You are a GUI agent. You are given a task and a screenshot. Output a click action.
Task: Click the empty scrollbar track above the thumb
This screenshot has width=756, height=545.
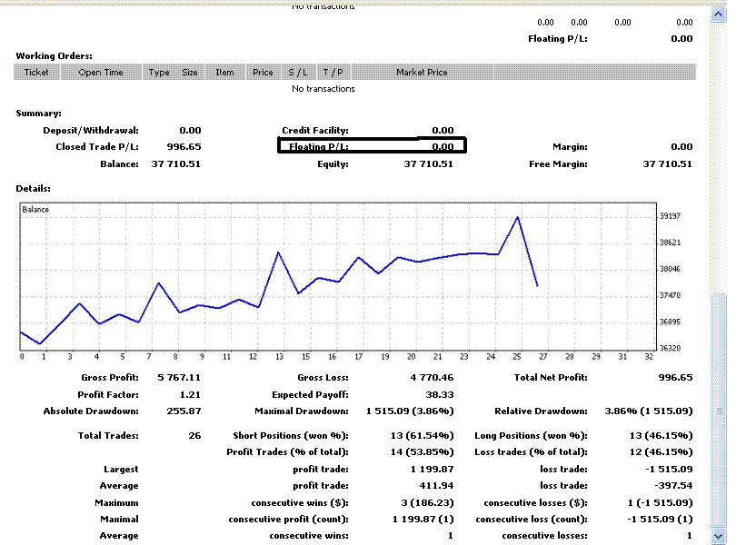click(x=719, y=154)
